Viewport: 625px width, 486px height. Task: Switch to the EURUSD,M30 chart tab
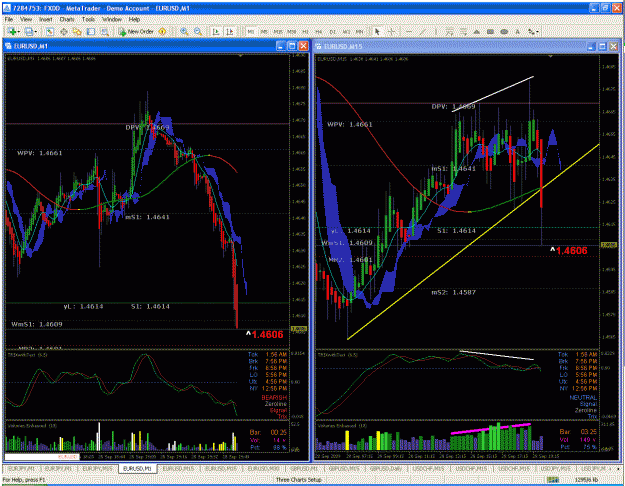click(x=263, y=469)
